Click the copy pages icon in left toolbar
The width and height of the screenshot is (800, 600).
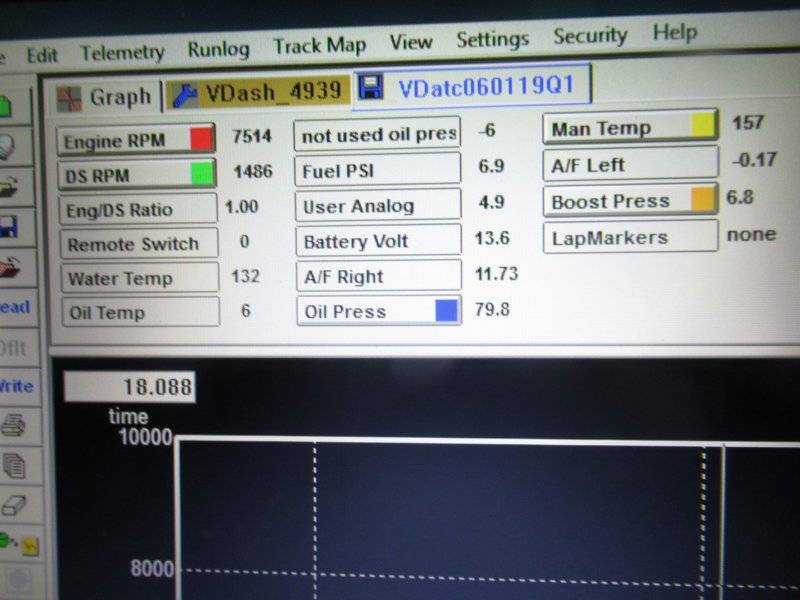[x=14, y=465]
